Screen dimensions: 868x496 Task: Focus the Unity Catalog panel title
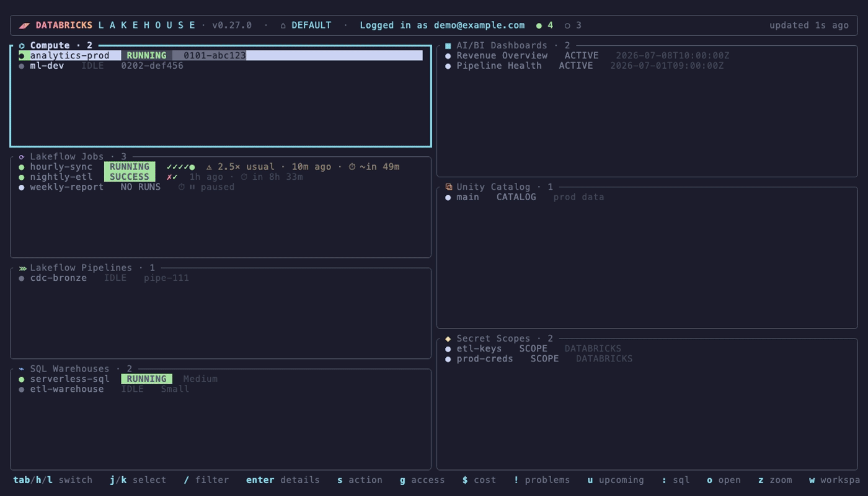[x=505, y=187]
